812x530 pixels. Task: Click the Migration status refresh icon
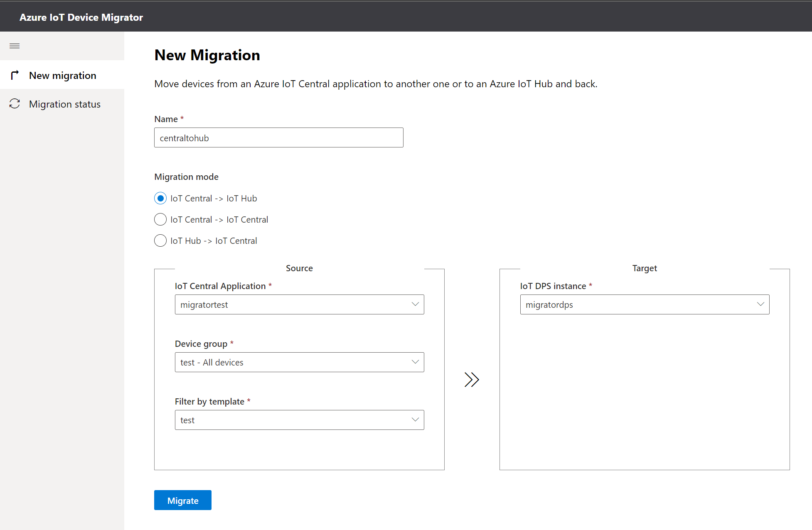(15, 104)
